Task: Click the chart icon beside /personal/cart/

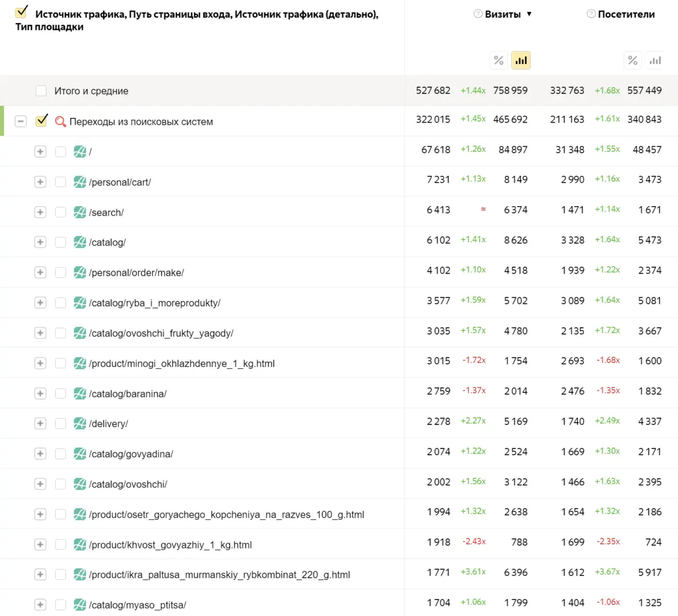Action: pos(80,182)
